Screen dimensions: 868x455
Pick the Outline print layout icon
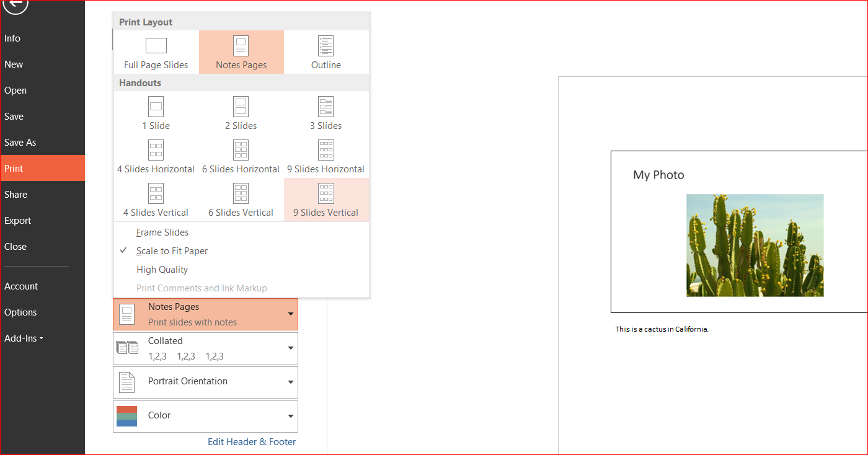tap(326, 46)
